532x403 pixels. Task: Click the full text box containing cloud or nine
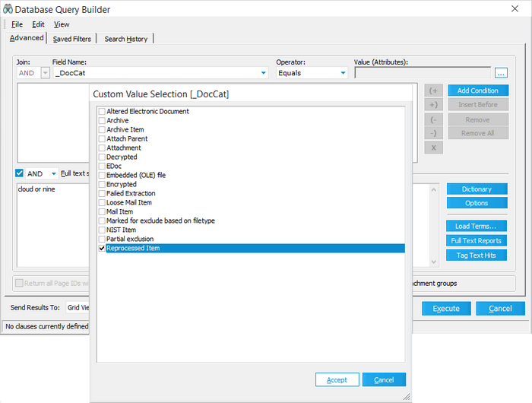53,225
